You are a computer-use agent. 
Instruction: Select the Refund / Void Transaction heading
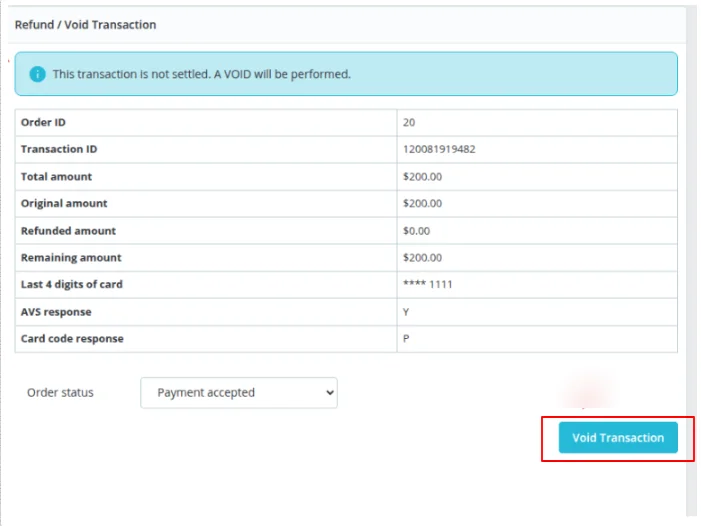pyautogui.click(x=85, y=25)
